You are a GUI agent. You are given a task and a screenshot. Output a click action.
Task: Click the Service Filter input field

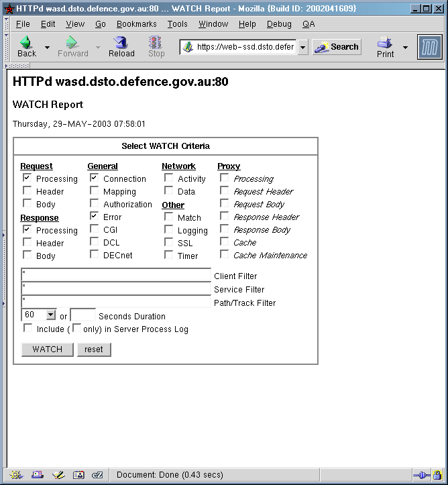tap(116, 288)
